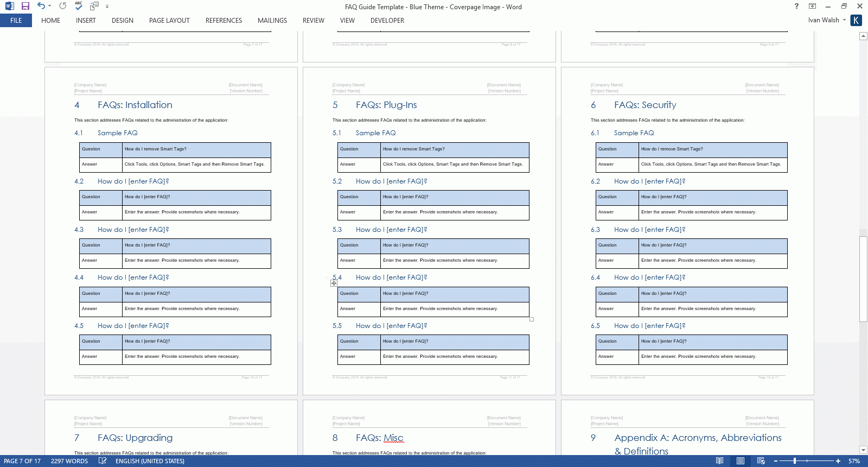Open word count via 2297 WORDS
The width and height of the screenshot is (868, 467).
point(69,461)
